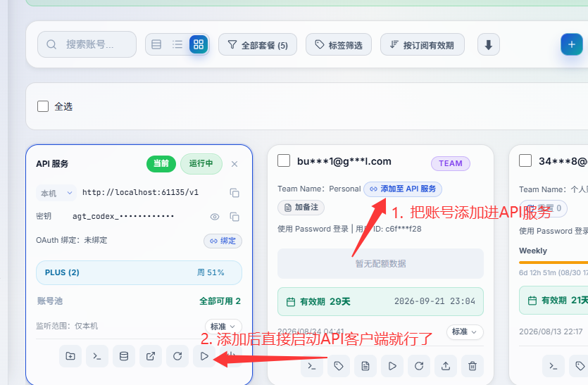The height and width of the screenshot is (385, 588).
Task: Click the blue plus add account button
Action: 572,44
